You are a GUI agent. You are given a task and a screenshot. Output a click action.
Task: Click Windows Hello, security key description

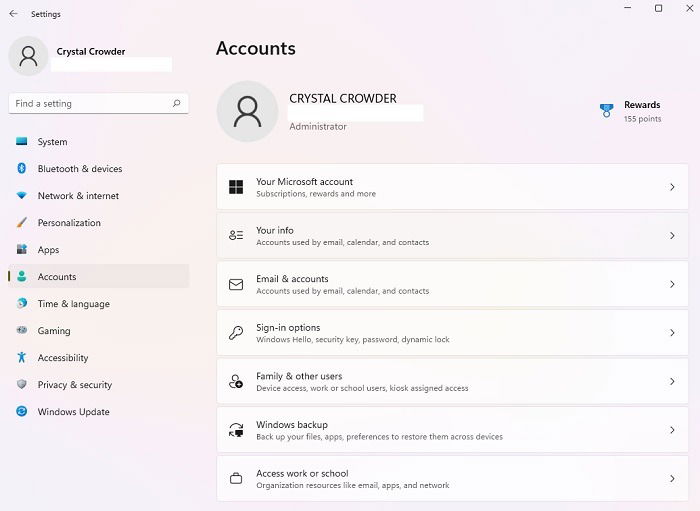(353, 340)
